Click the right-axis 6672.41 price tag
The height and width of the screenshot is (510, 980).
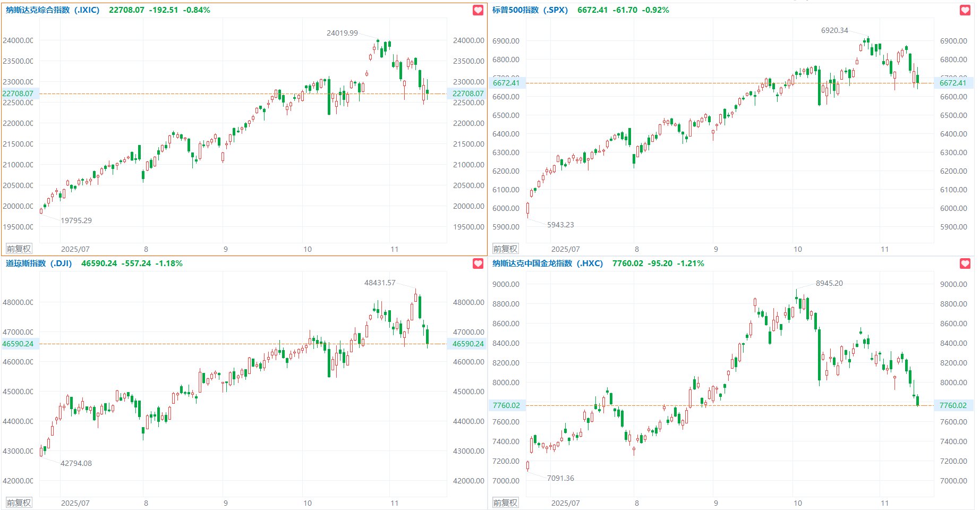pos(953,83)
